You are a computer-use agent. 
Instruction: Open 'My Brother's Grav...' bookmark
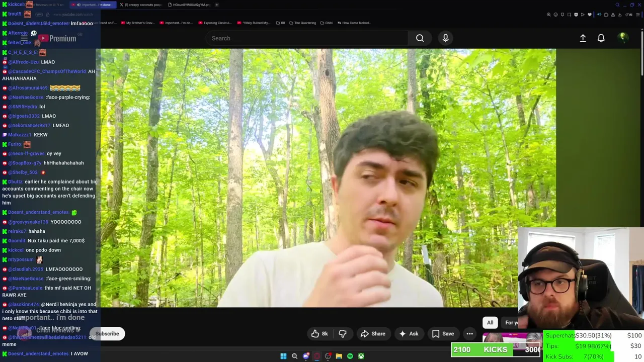[138, 23]
